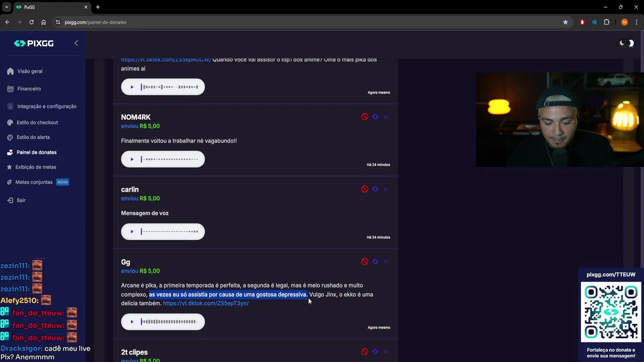The width and height of the screenshot is (644, 362).
Task: Replay the 2t clipes donation alert
Action: coord(375,351)
